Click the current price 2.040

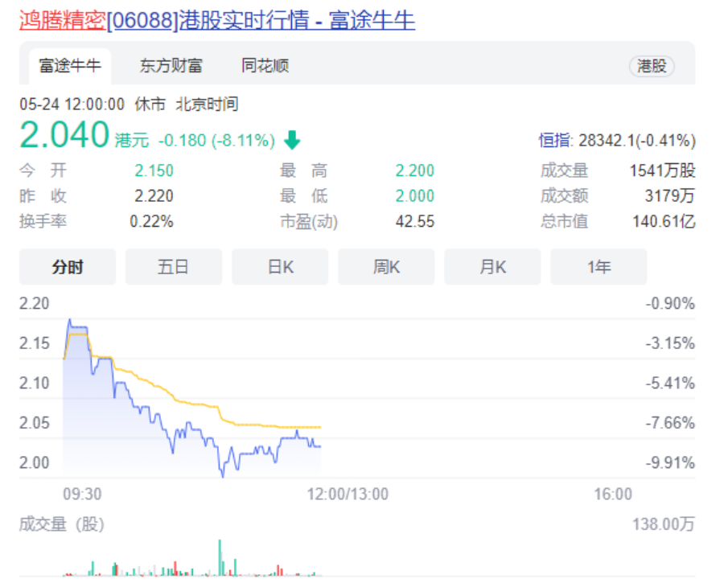pyautogui.click(x=64, y=134)
